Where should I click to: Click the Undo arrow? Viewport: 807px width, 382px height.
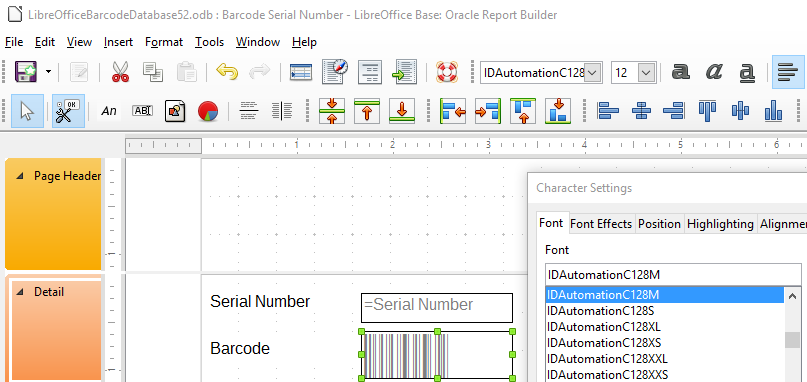227,72
